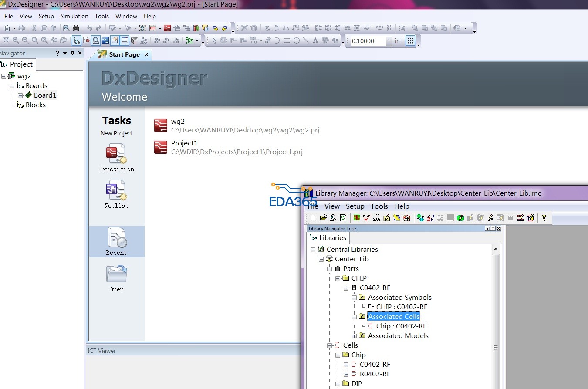Select the Blocks item in Navigator tree

click(x=35, y=105)
